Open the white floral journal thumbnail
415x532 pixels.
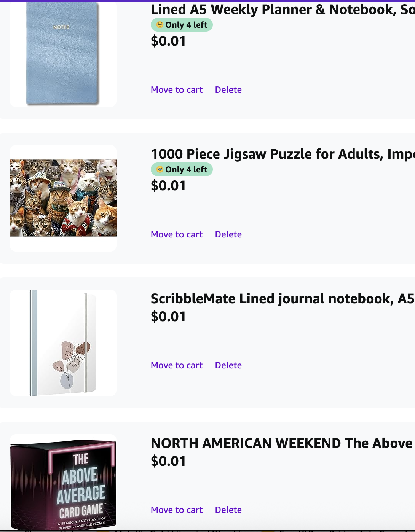pyautogui.click(x=63, y=342)
